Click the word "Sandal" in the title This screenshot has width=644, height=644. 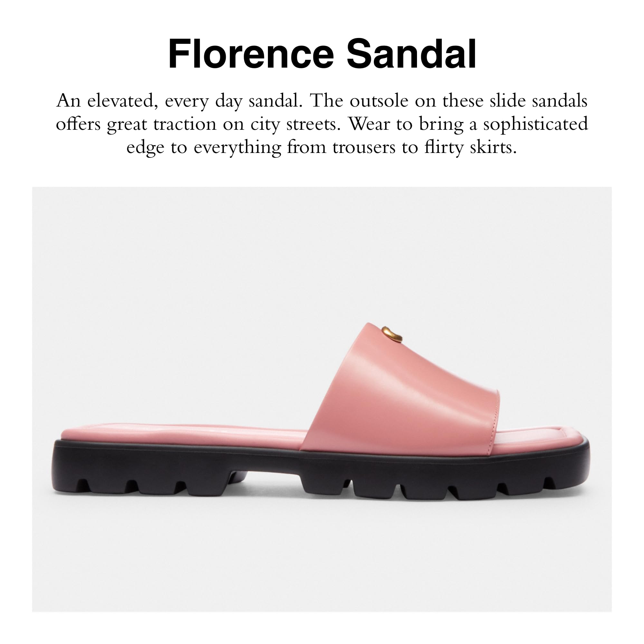(412, 54)
